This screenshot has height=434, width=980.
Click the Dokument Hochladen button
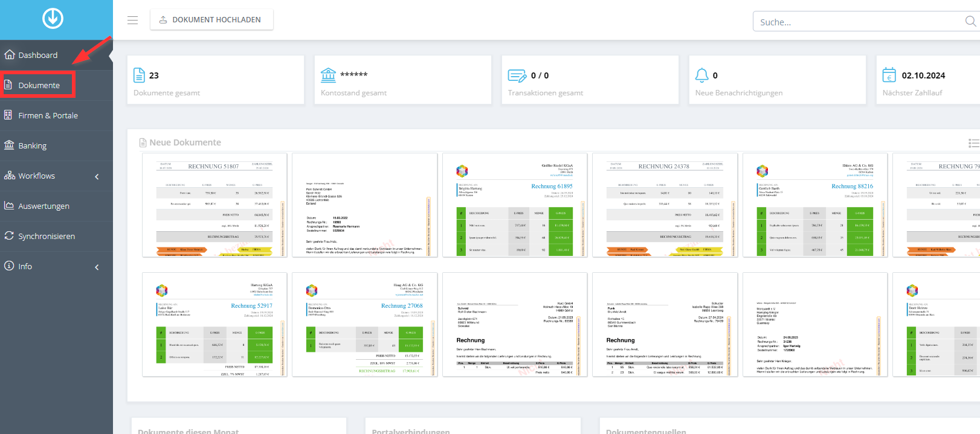(x=211, y=20)
